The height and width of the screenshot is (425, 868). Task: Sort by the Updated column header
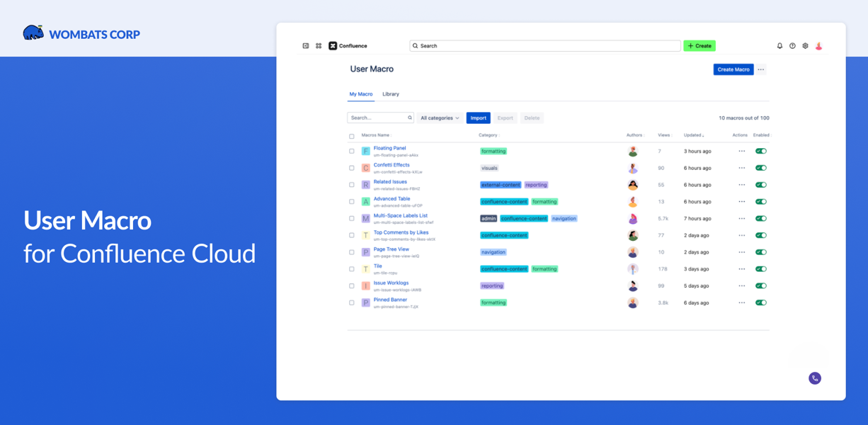pos(694,135)
